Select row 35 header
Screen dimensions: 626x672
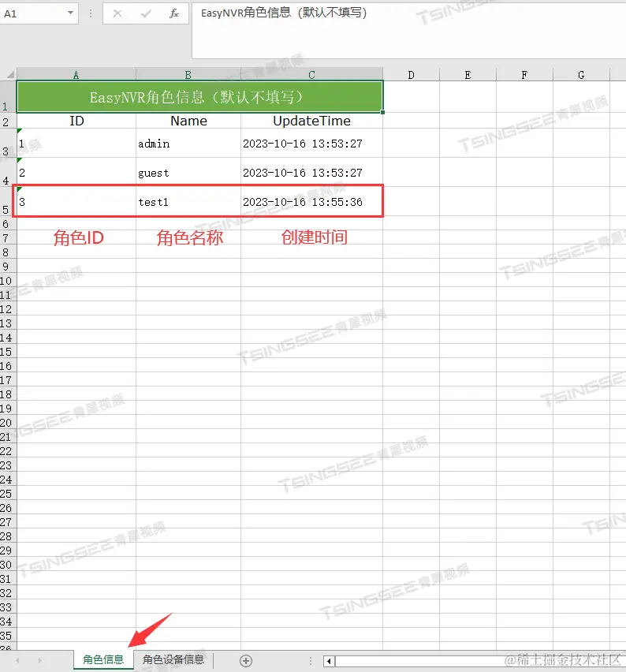coord(8,635)
